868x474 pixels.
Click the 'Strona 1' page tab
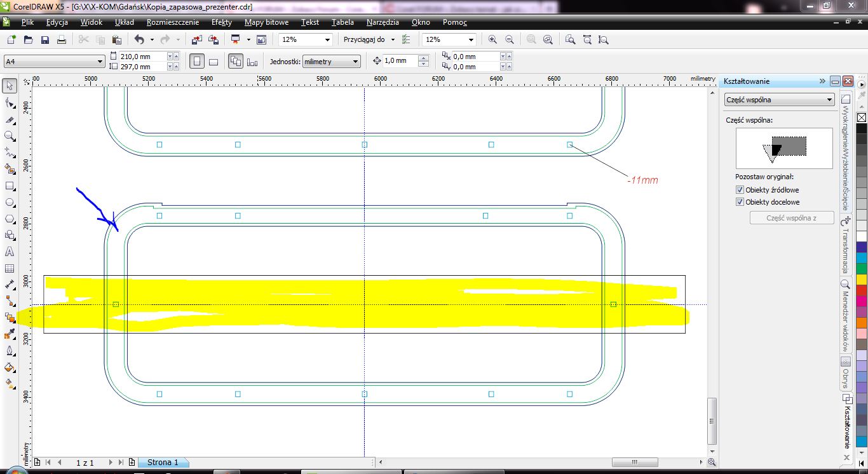[x=163, y=463]
